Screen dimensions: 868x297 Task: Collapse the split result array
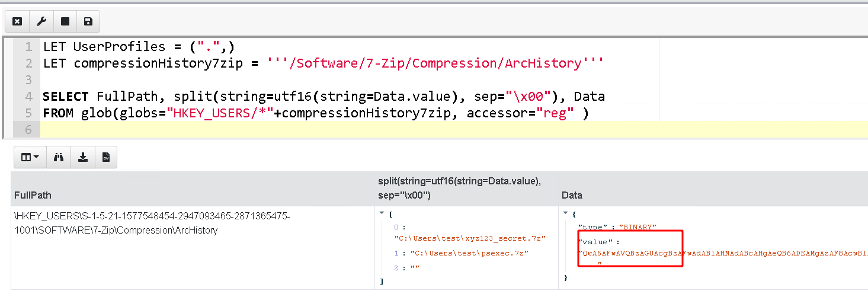pos(381,213)
